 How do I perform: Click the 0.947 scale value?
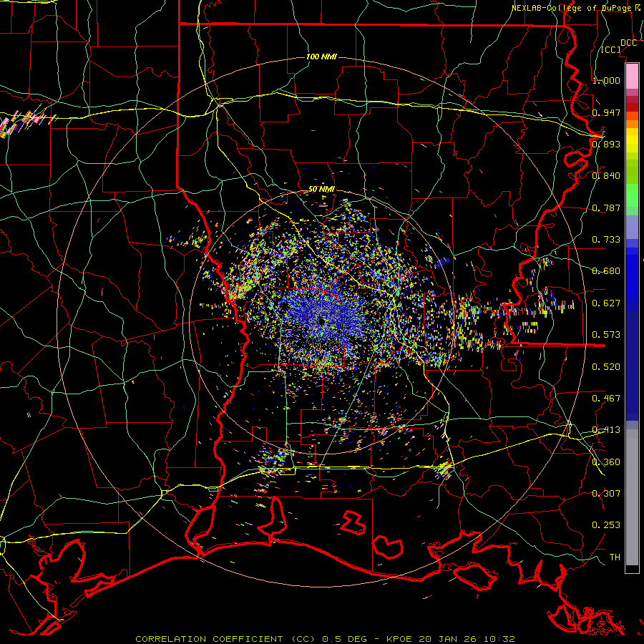(x=606, y=112)
